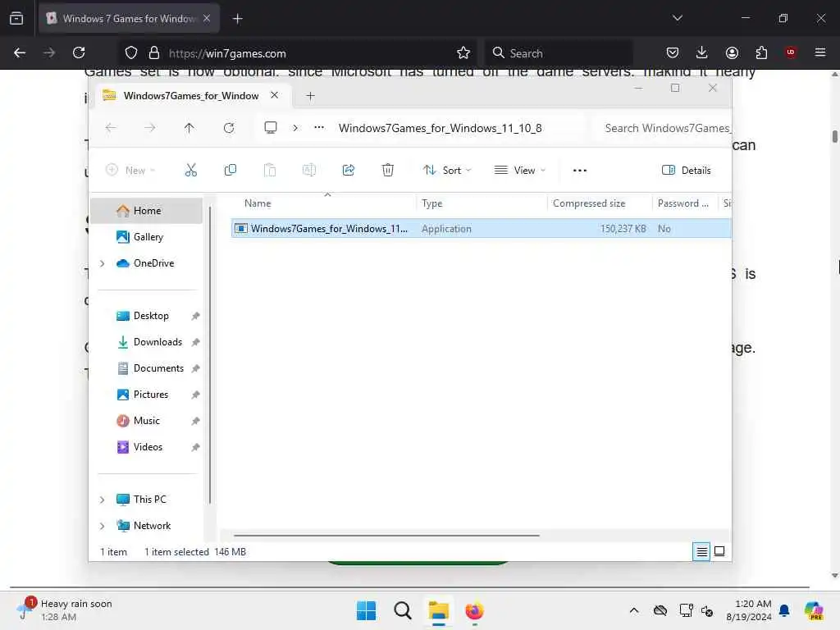Open Firefox downloads panel
The image size is (840, 630).
[x=702, y=52]
